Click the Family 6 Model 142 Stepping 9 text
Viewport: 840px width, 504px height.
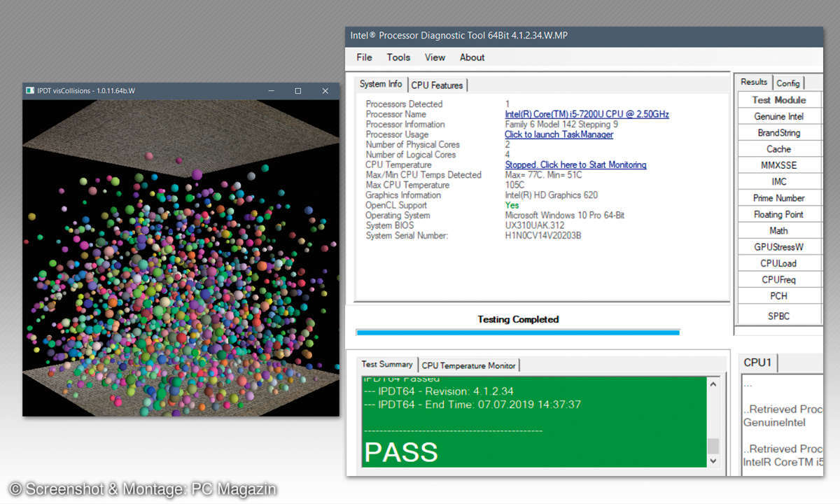561,125
